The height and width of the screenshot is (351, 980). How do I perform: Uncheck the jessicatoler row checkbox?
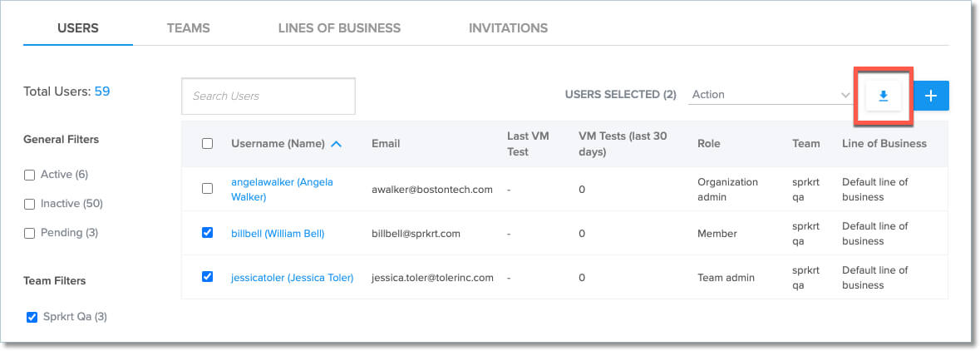208,277
